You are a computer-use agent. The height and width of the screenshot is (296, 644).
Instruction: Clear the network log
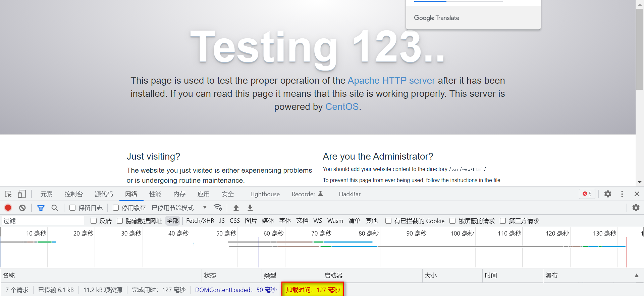pyautogui.click(x=22, y=208)
